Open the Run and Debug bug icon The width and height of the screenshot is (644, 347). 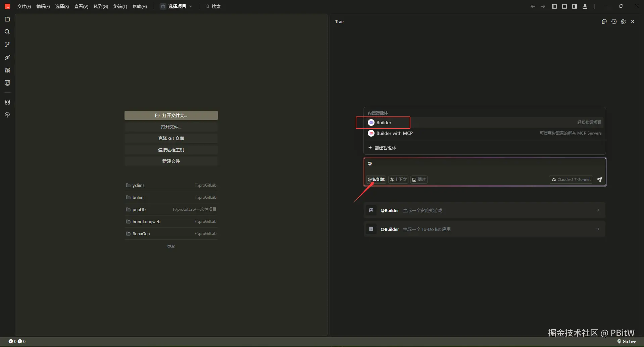point(7,70)
